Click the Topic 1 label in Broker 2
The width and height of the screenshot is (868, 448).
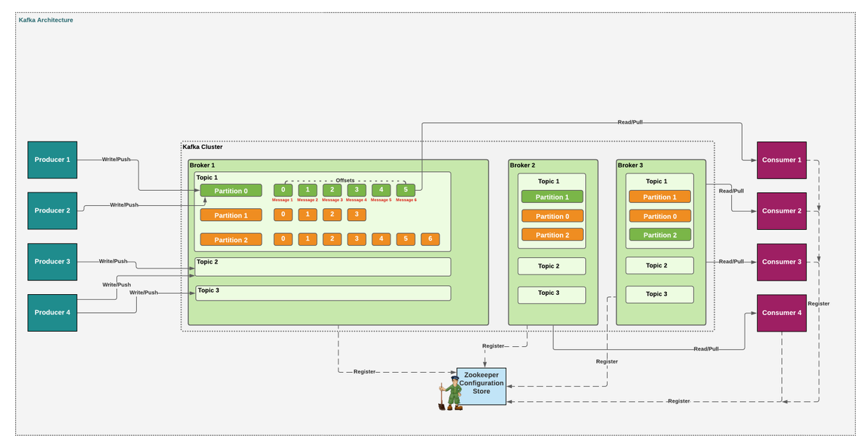click(549, 181)
